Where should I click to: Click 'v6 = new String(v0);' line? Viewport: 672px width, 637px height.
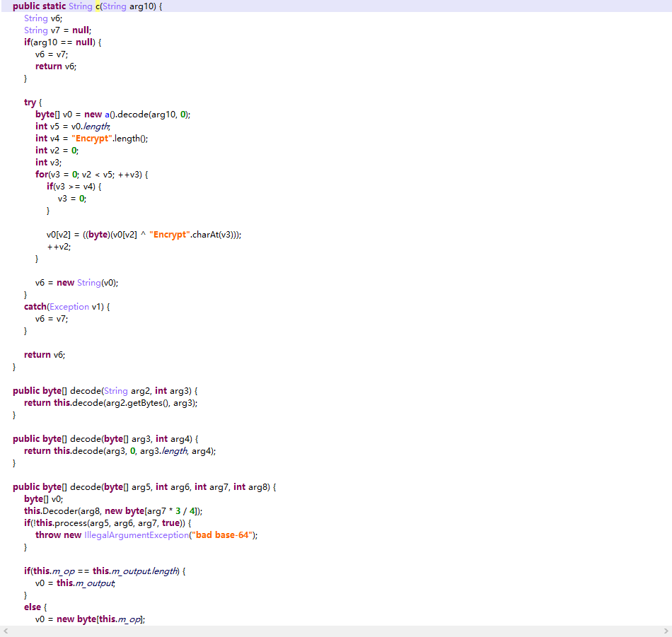tap(76, 282)
